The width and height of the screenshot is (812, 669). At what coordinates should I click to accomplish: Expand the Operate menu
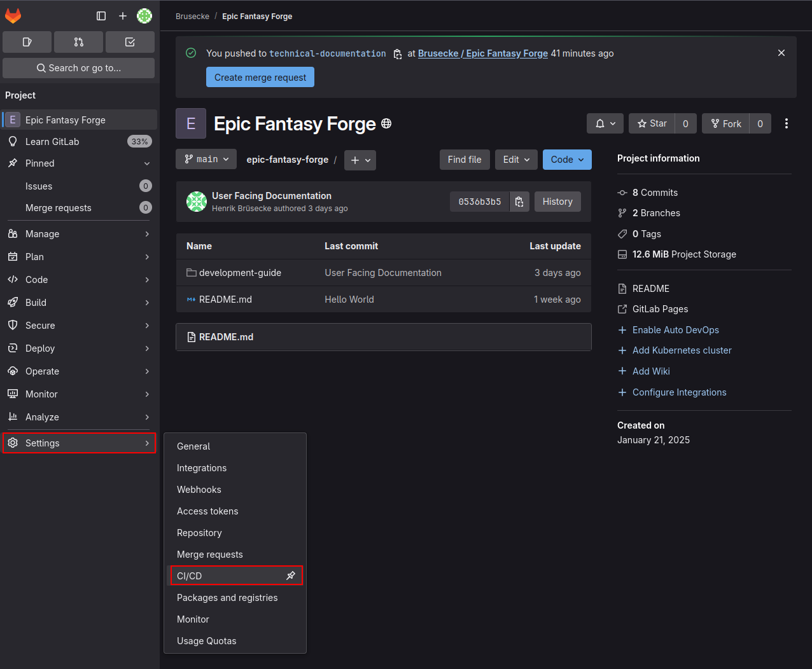tap(80, 371)
